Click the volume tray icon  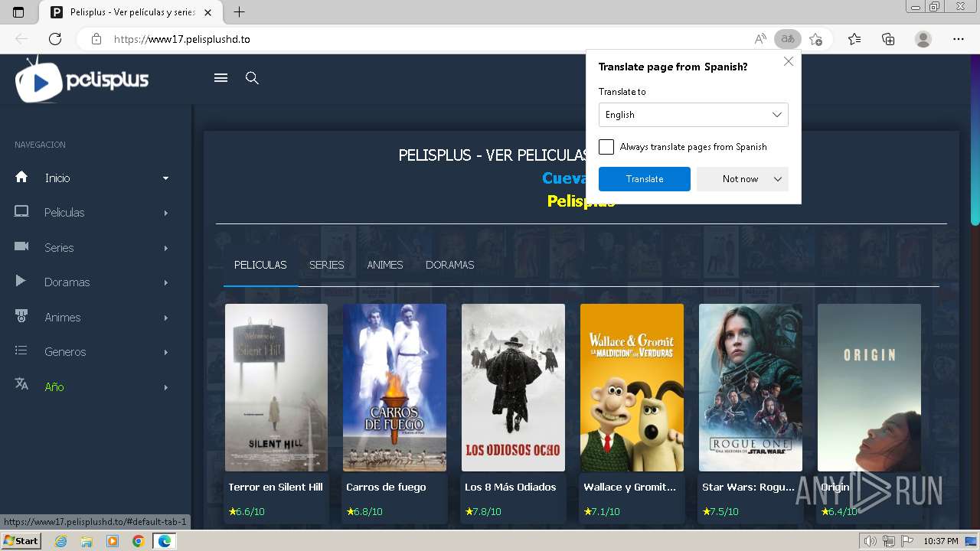[870, 541]
